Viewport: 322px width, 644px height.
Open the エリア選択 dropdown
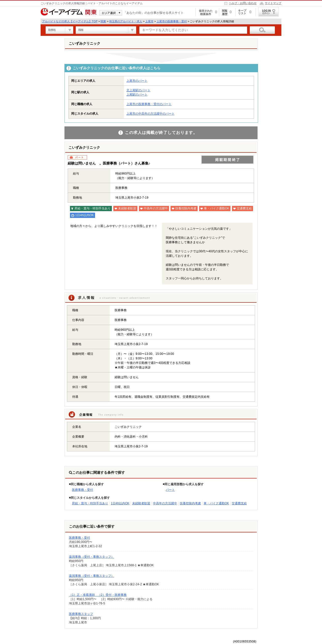pyautogui.click(x=111, y=13)
